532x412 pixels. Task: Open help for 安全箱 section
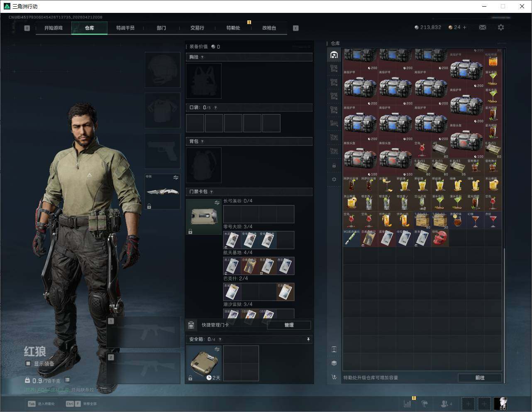point(220,339)
